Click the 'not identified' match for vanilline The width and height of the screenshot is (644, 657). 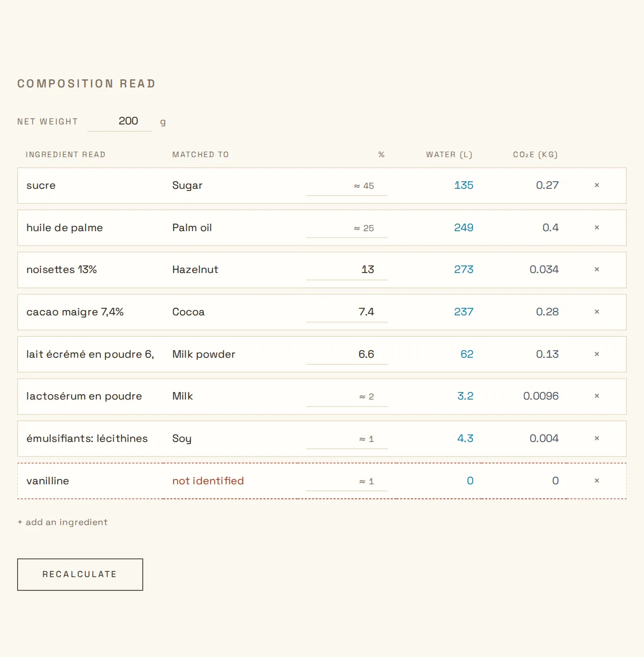coord(208,481)
